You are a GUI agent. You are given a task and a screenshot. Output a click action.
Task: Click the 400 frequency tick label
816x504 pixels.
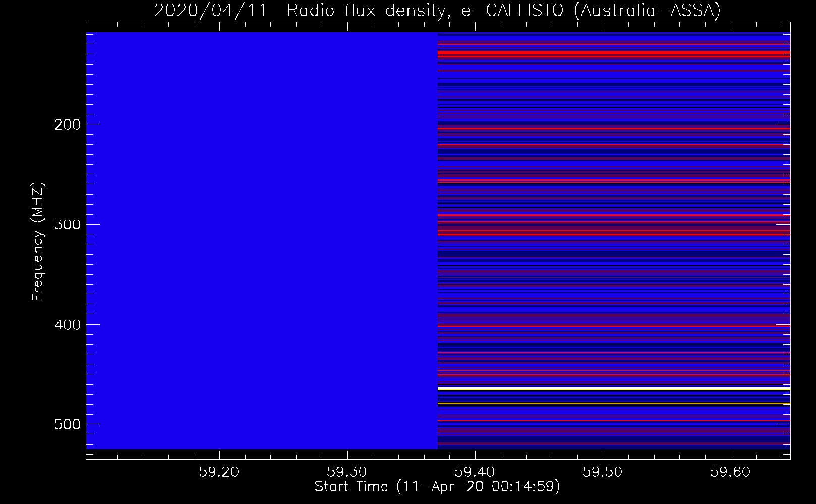68,325
